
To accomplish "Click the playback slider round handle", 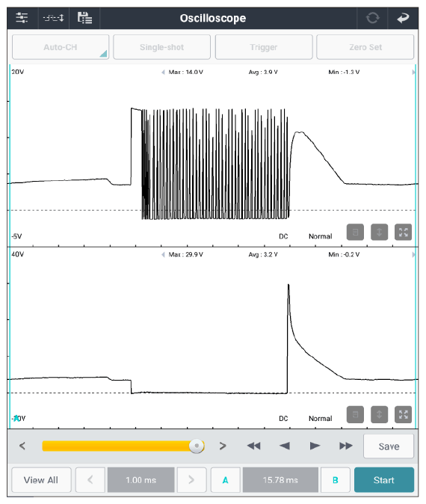I will 197,446.
